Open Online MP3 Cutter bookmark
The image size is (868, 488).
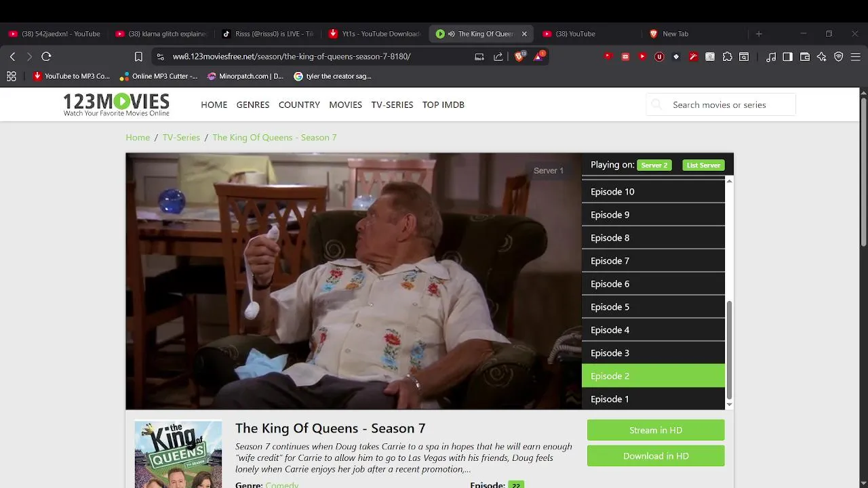[158, 77]
